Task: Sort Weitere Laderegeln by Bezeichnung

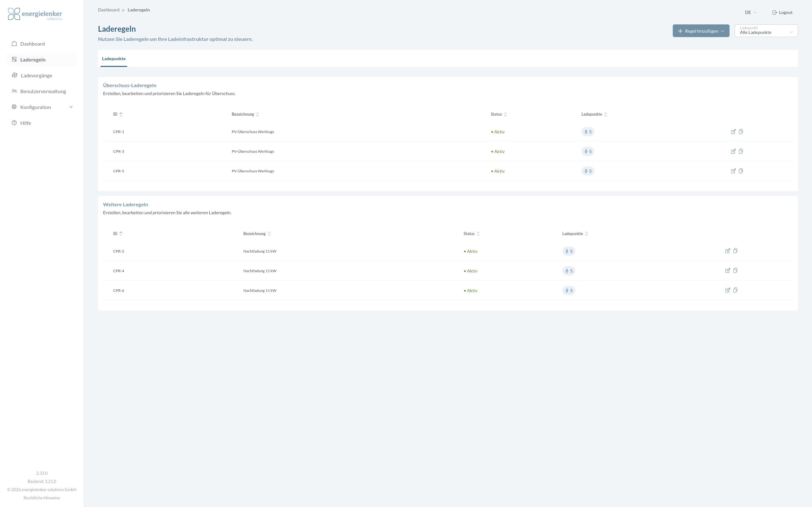Action: pyautogui.click(x=257, y=234)
